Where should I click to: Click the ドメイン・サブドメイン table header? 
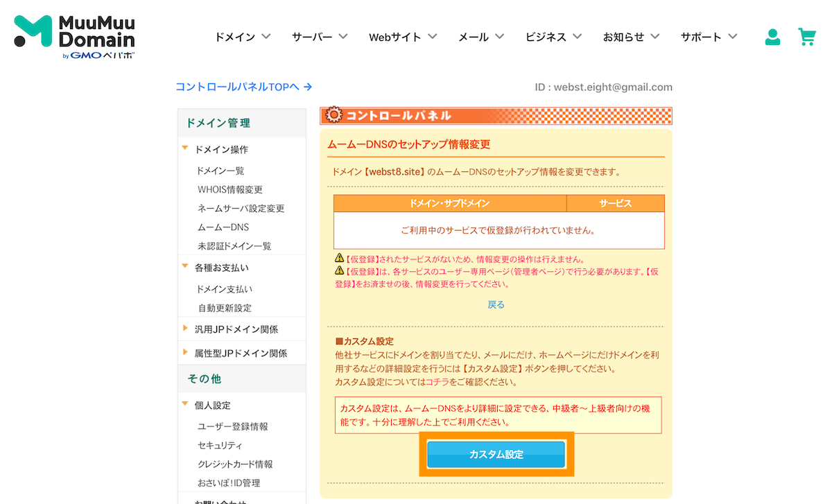pyautogui.click(x=450, y=203)
